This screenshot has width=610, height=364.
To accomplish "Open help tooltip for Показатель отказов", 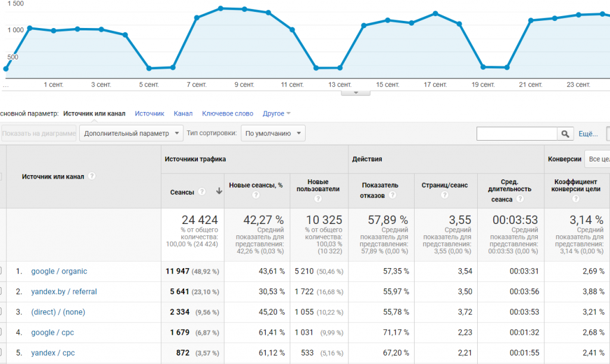I will pos(393,195).
